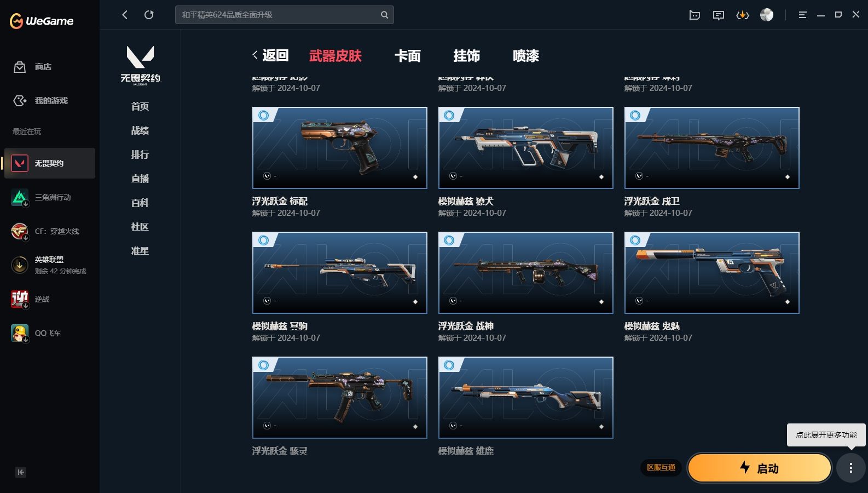Refresh the page with reload icon

point(149,15)
